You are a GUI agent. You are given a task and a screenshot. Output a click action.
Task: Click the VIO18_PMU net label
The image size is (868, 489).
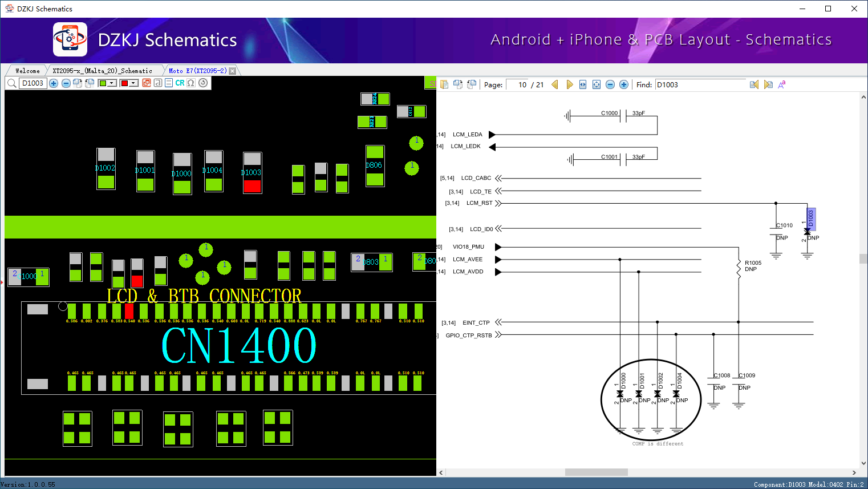468,247
